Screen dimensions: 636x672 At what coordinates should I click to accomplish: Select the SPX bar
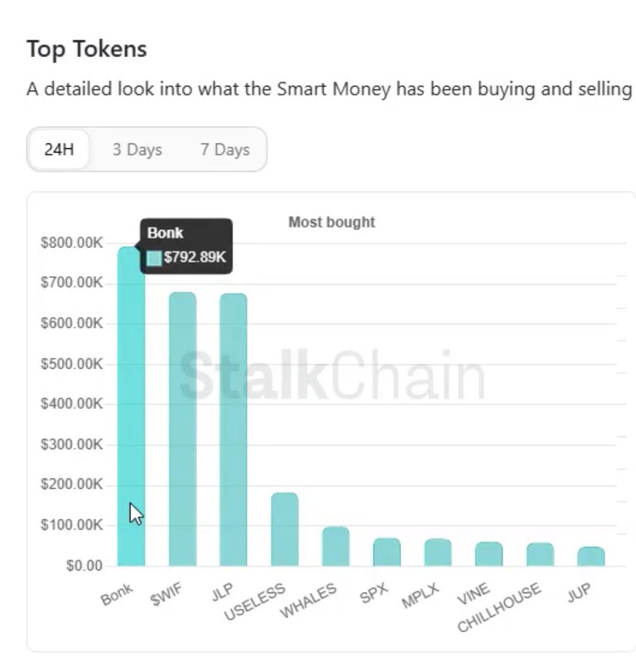point(387,552)
